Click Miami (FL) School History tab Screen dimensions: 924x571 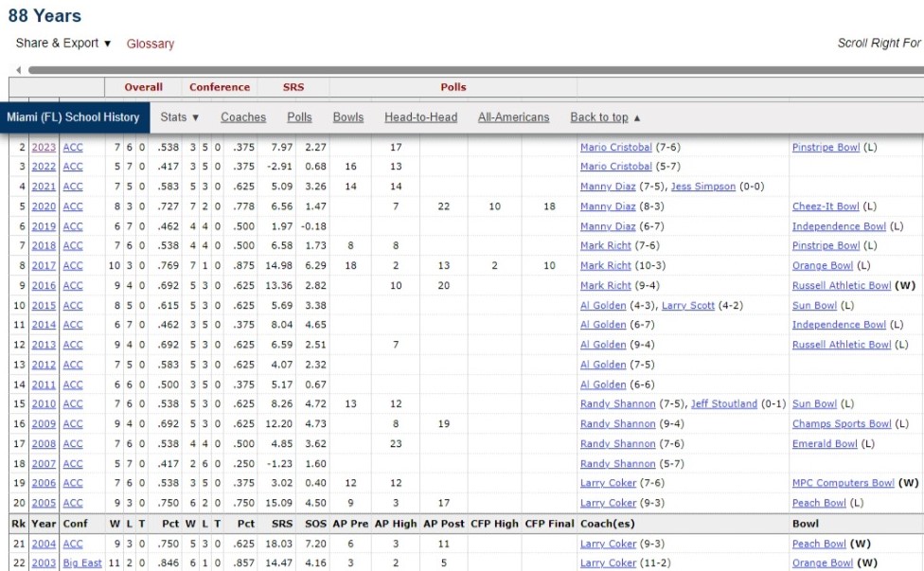(x=73, y=117)
